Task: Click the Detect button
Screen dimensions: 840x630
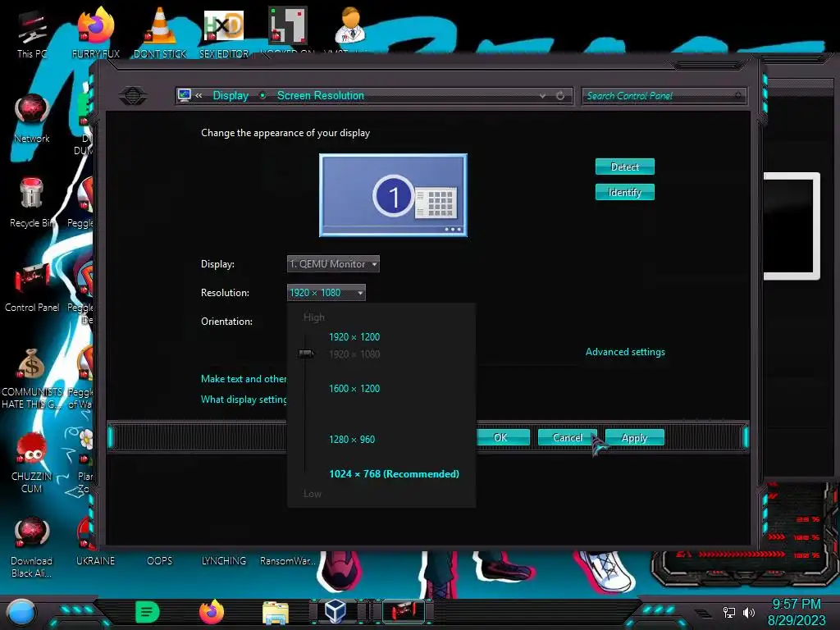Action: coord(624,167)
